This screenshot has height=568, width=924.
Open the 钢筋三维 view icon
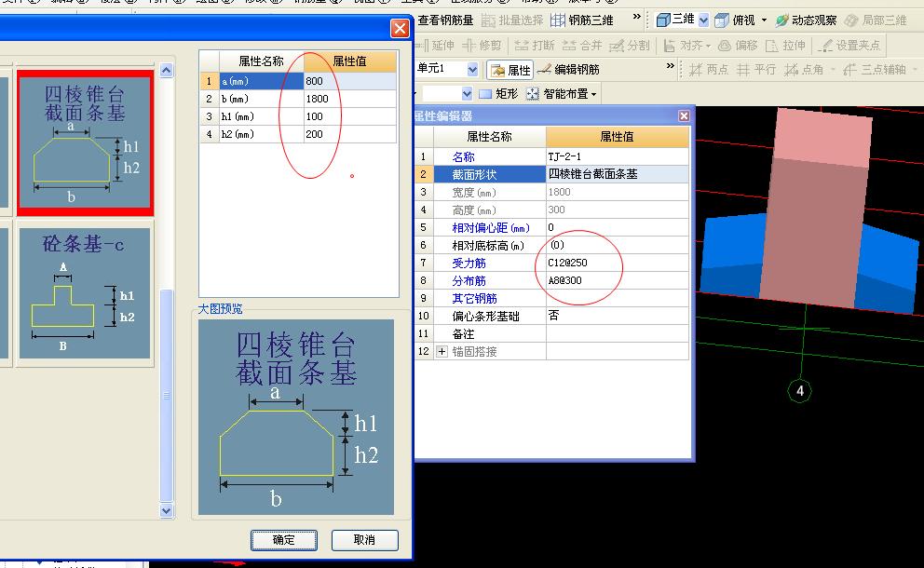557,20
